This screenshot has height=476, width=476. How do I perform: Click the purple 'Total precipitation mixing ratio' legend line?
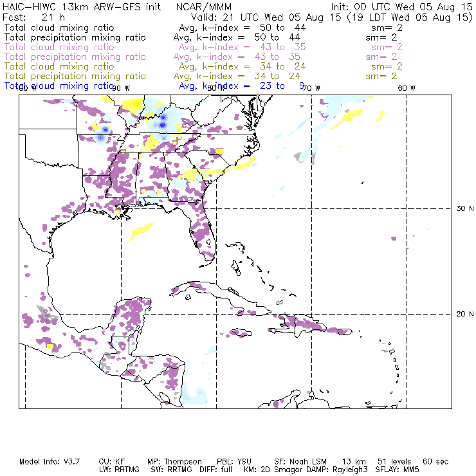click(x=75, y=57)
